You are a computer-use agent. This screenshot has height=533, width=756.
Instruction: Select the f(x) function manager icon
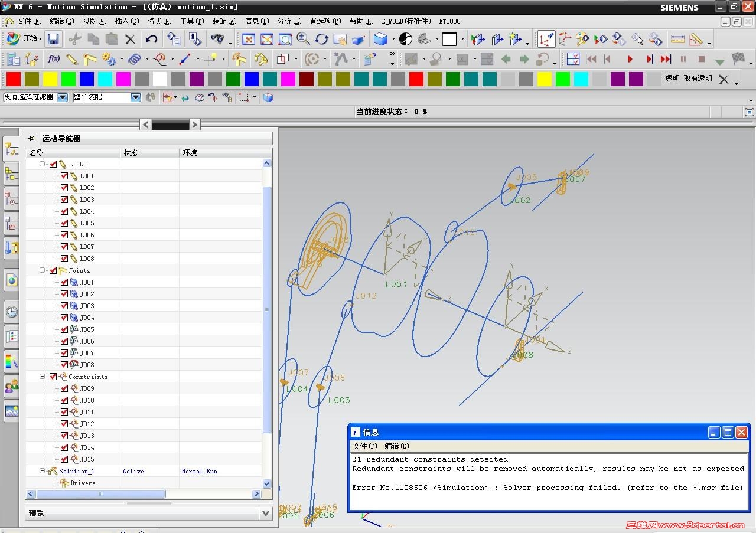click(54, 59)
